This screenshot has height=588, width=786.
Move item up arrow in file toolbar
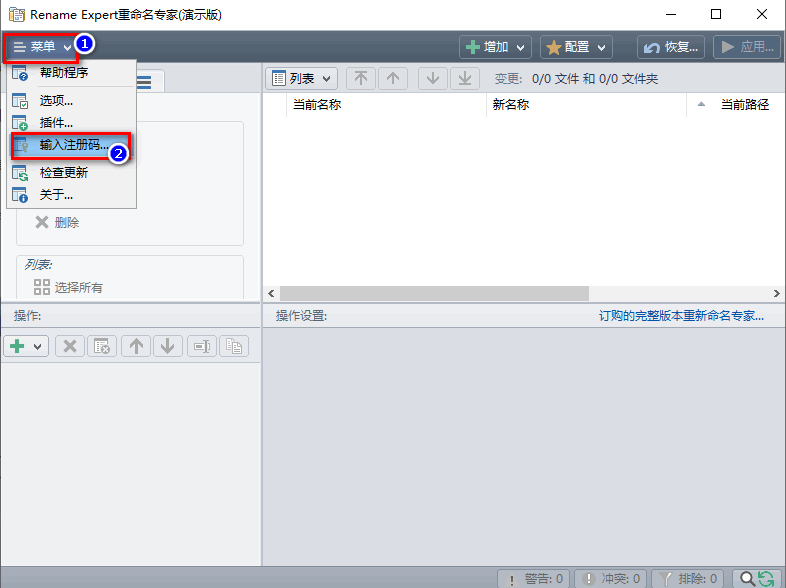393,79
